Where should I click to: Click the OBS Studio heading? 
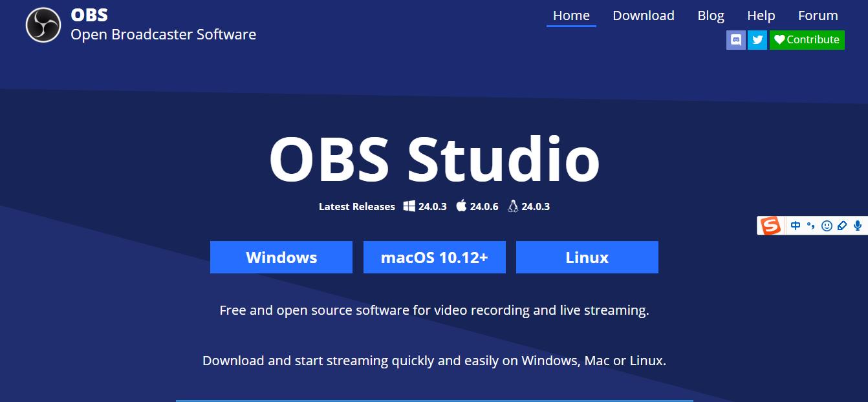(x=435, y=160)
